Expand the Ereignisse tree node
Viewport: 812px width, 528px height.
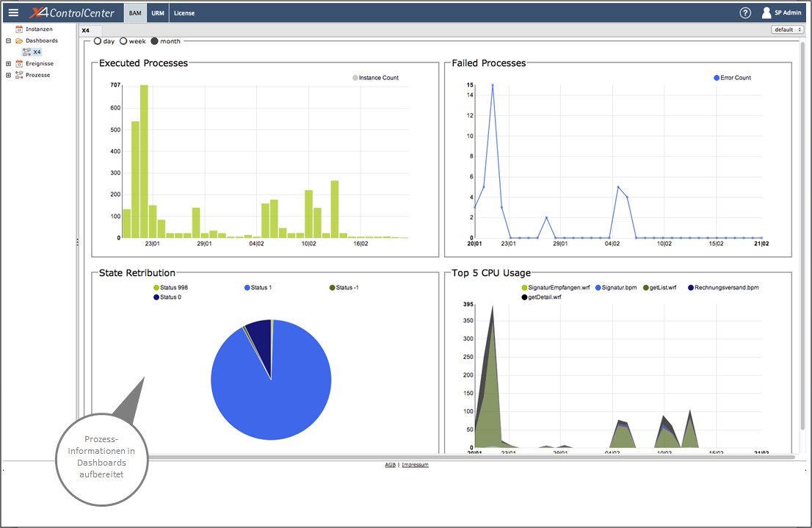point(8,64)
